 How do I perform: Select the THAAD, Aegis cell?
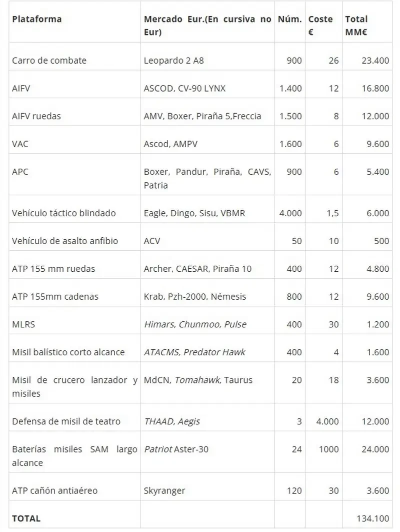(x=171, y=421)
